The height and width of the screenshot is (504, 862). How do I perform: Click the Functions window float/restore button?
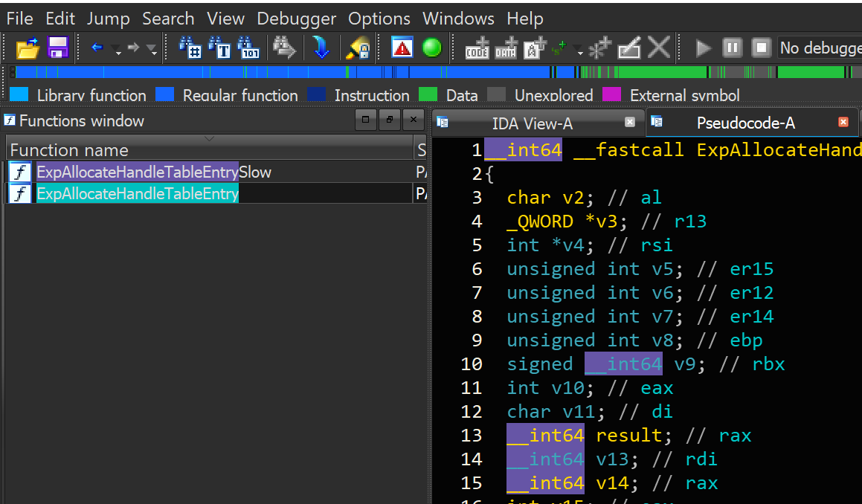[390, 119]
